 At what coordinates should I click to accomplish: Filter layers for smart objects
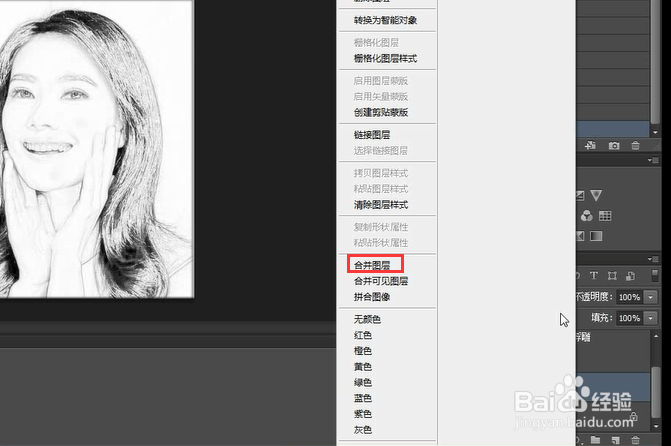(x=630, y=276)
